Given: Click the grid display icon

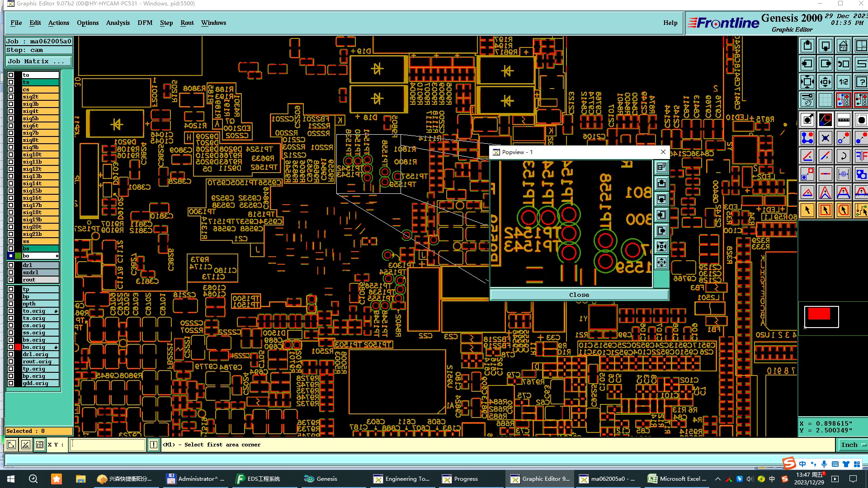Looking at the screenshot, I should pyautogui.click(x=826, y=100).
